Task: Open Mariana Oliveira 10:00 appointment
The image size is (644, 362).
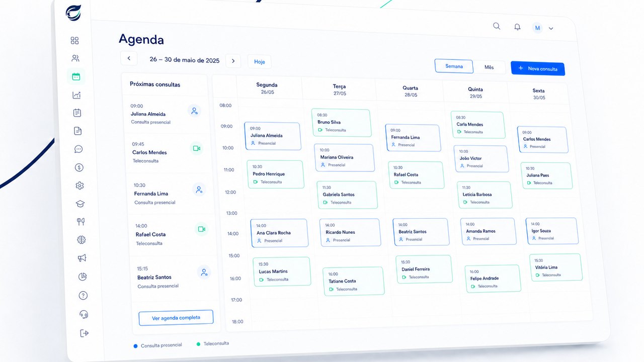Action: pos(344,158)
